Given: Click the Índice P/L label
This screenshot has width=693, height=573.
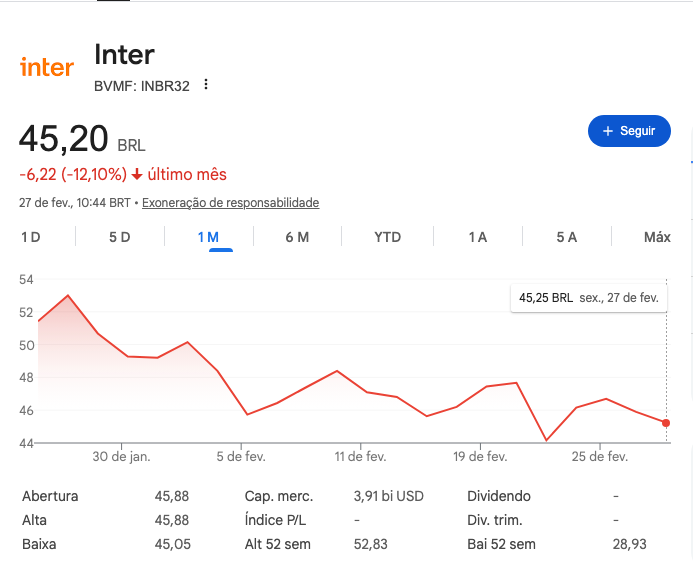Looking at the screenshot, I should pos(275,520).
